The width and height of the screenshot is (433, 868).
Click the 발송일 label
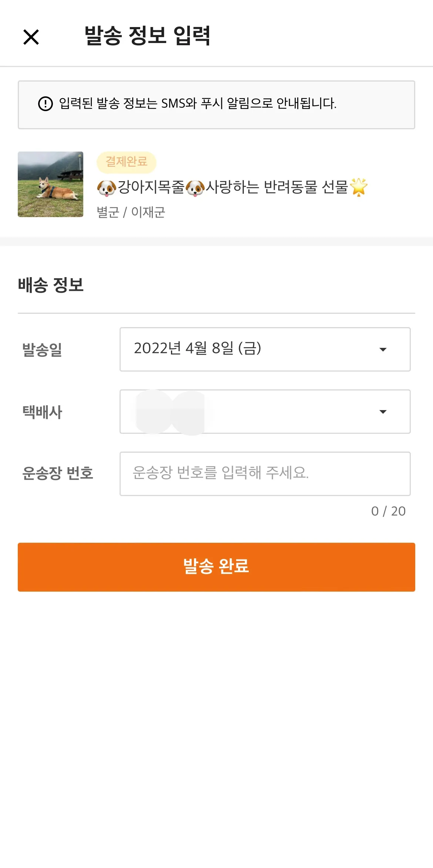tap(42, 349)
